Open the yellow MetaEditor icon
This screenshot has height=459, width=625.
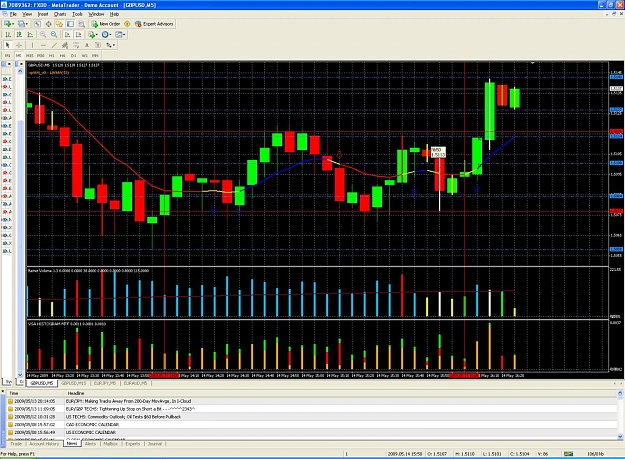click(x=127, y=24)
